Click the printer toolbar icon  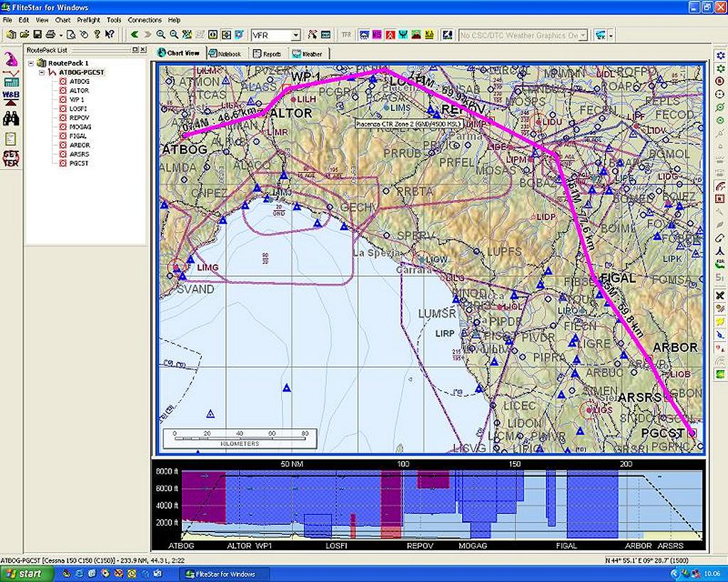[x=50, y=35]
